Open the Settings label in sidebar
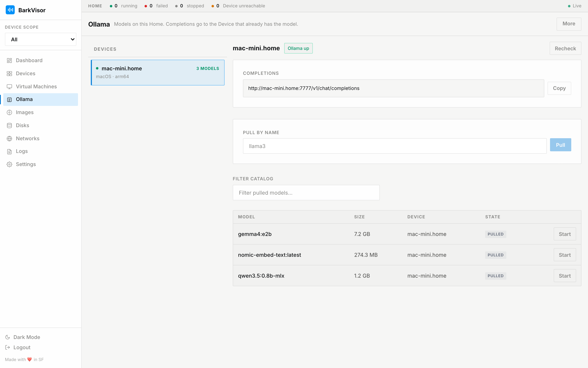 (26, 164)
